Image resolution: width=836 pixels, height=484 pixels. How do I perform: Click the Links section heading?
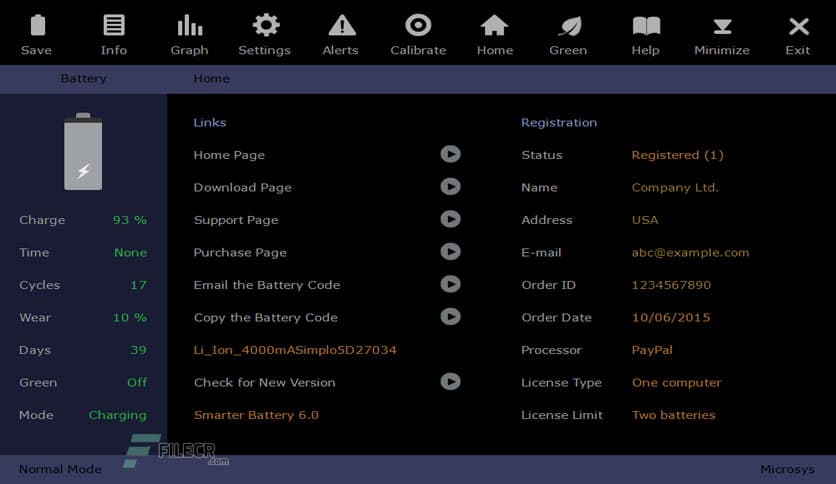click(x=210, y=123)
